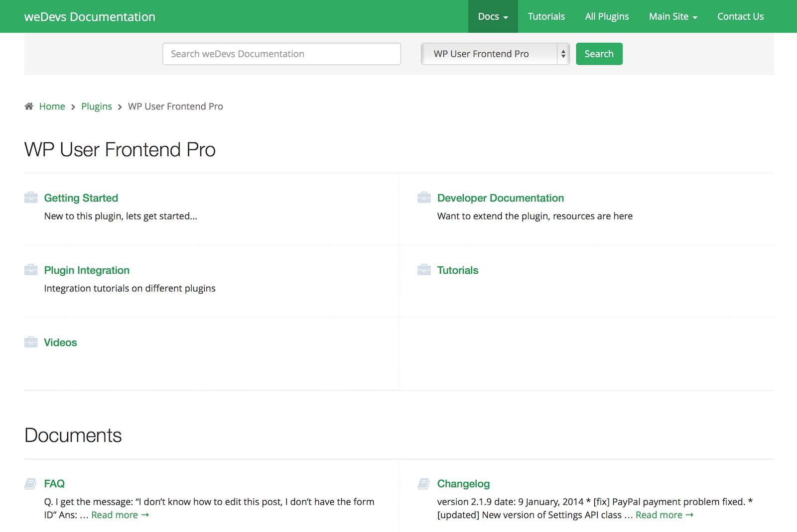Click the weDevs Documentation site title
This screenshot has width=797, height=532.
coord(90,17)
